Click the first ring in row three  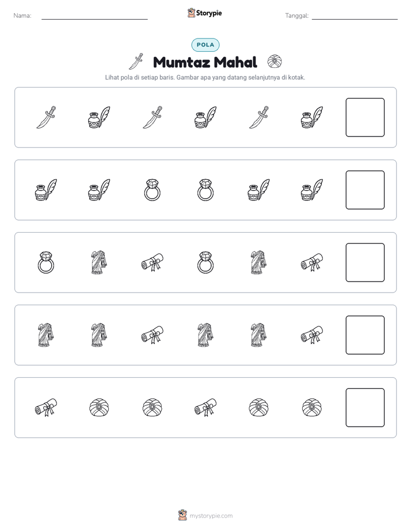tap(46, 263)
